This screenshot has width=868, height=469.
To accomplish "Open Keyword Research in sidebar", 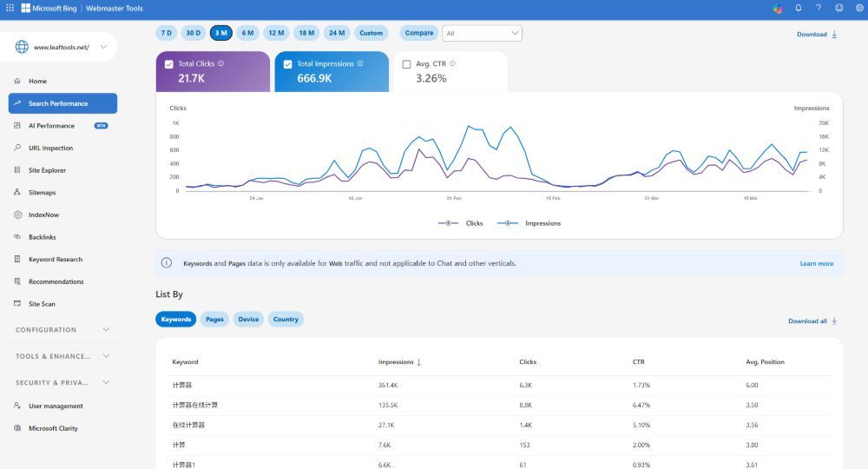I will coord(55,260).
